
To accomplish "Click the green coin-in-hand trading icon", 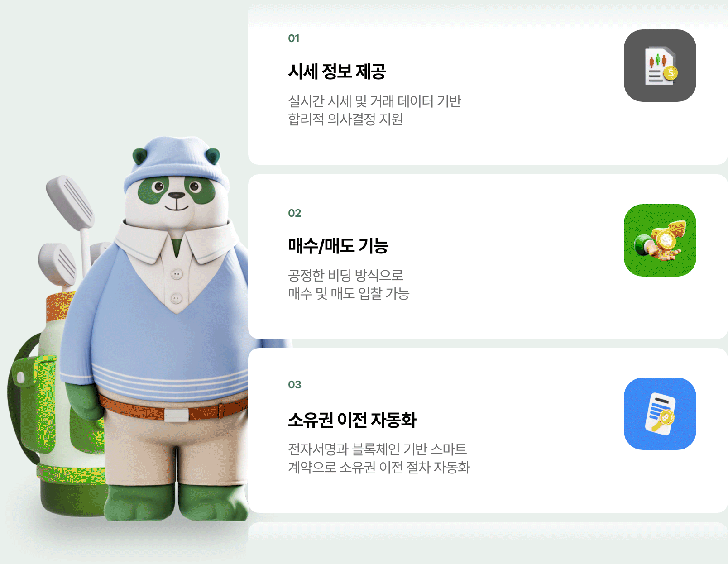I will (x=660, y=240).
